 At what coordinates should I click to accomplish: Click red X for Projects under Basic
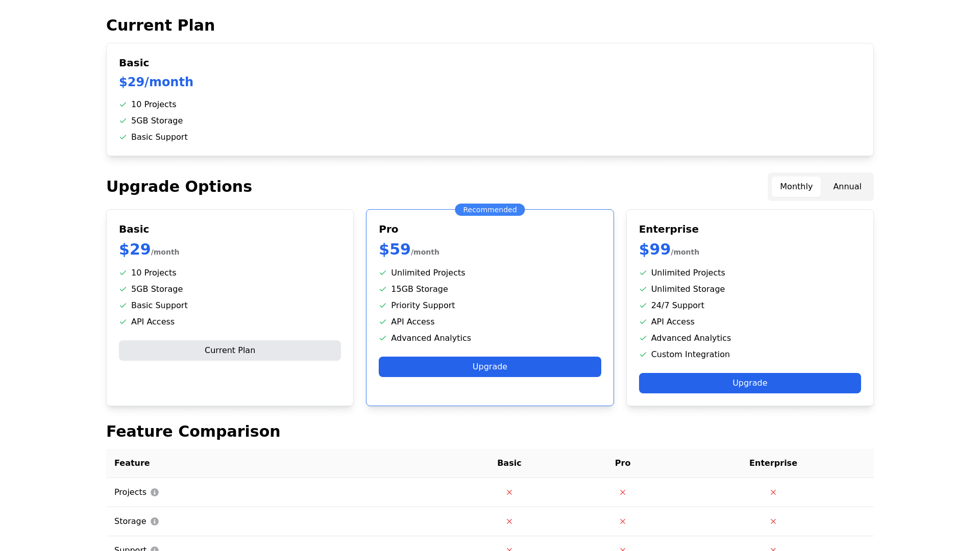click(509, 492)
